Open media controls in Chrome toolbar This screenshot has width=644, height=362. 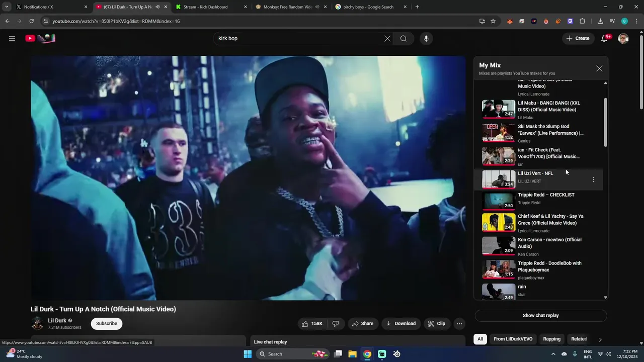click(612, 21)
